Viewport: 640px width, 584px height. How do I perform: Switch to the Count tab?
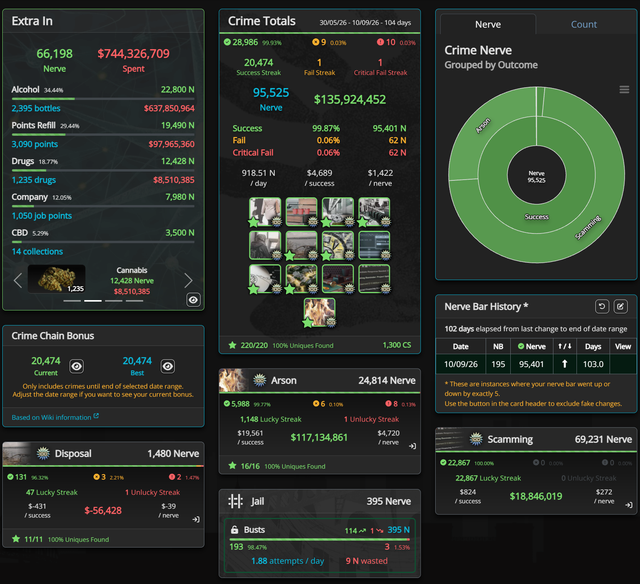pyautogui.click(x=584, y=24)
